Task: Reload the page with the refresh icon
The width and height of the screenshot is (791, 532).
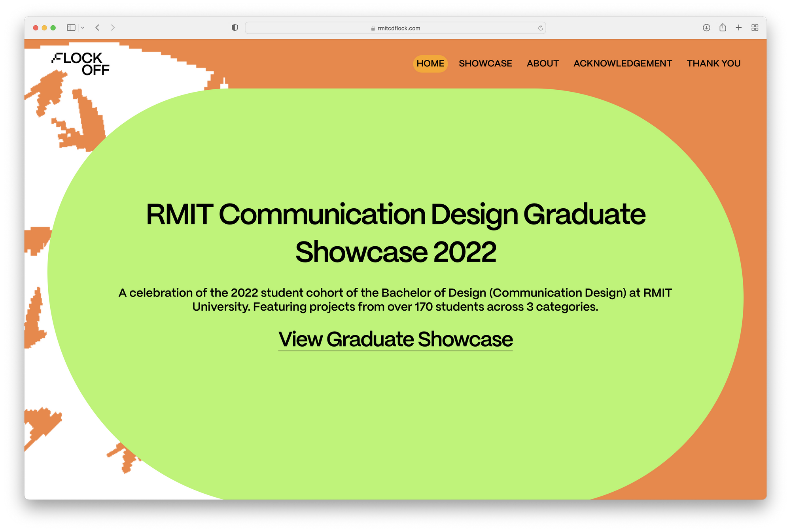Action: [540, 28]
